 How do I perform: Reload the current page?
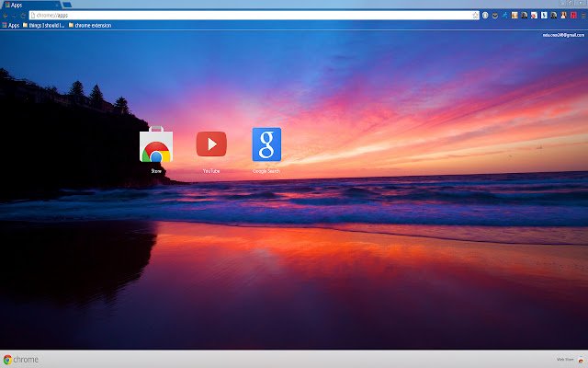[23, 16]
